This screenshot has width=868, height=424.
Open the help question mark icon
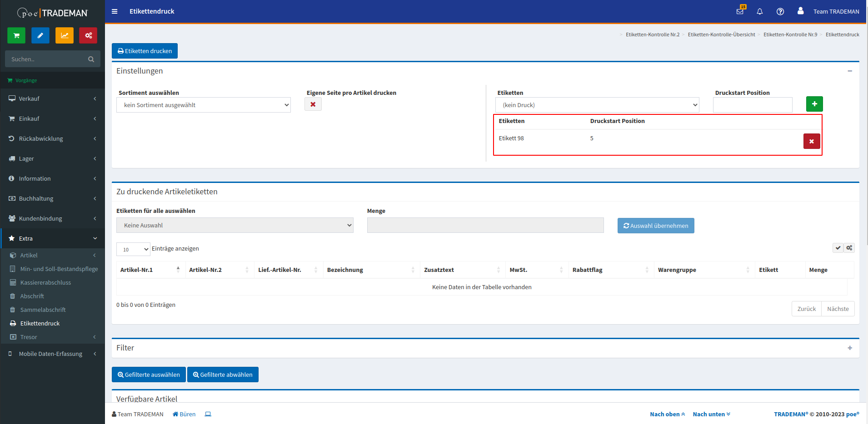coord(780,11)
